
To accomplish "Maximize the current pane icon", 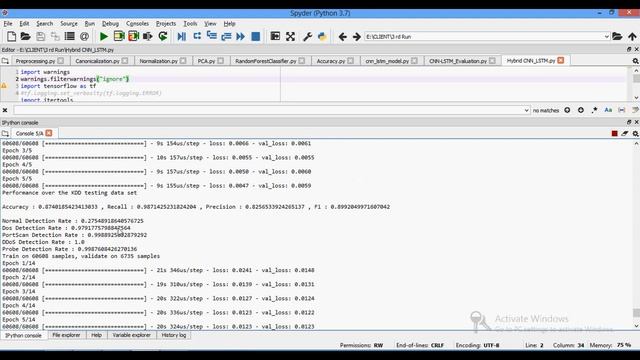I will (x=276, y=36).
